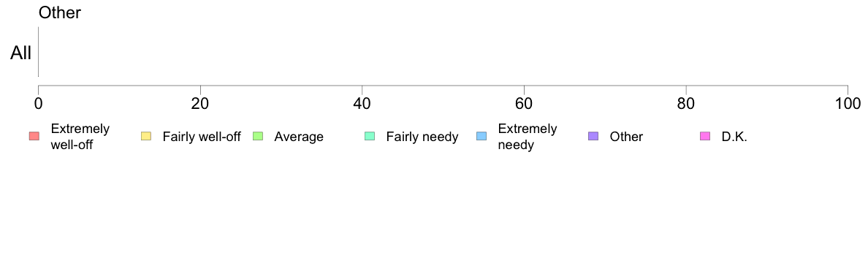Click the red Extremely well-off legend swatch
The height and width of the screenshot is (269, 868).
click(x=34, y=137)
